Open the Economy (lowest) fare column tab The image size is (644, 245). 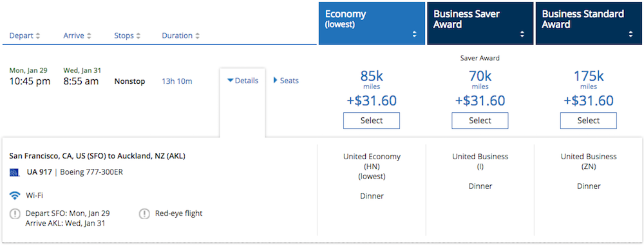click(x=372, y=23)
